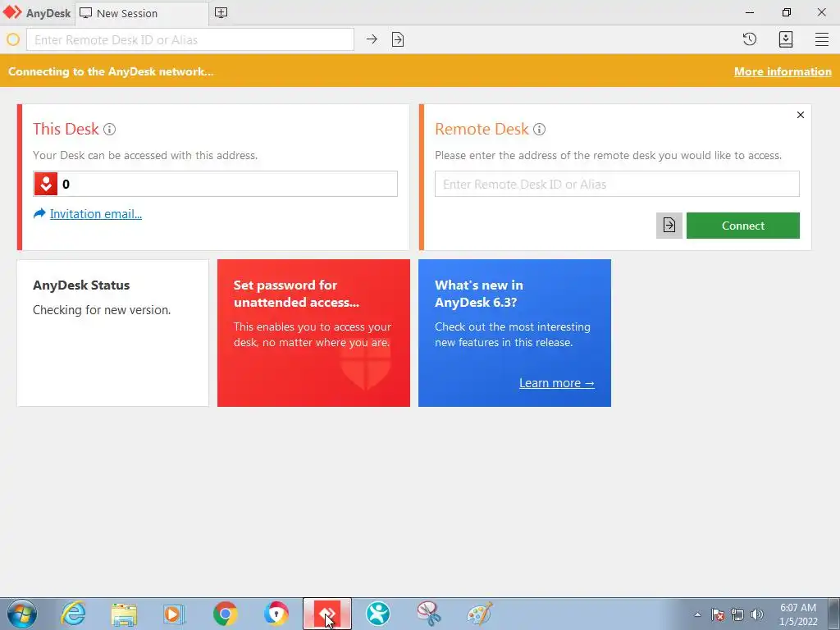The image size is (840, 630).
Task: Launch Google Chrome from taskbar
Action: pos(225,614)
